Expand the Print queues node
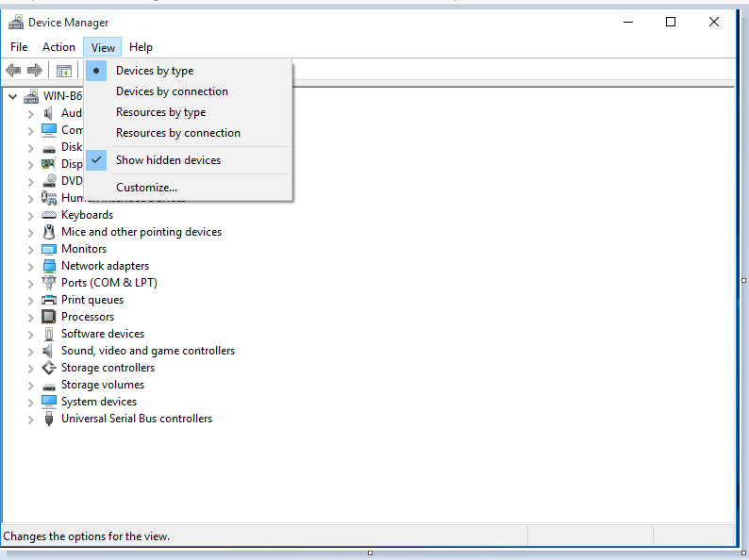The height and width of the screenshot is (560, 749). (x=30, y=301)
